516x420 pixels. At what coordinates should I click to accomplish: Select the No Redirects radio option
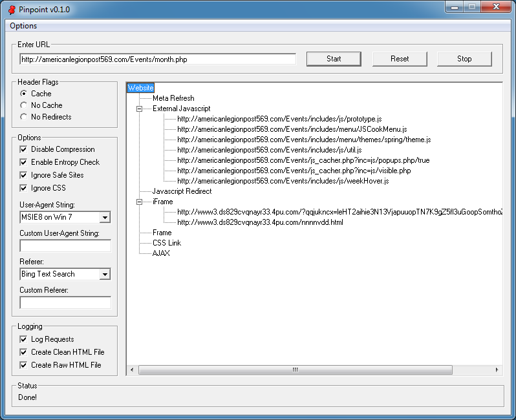point(24,117)
